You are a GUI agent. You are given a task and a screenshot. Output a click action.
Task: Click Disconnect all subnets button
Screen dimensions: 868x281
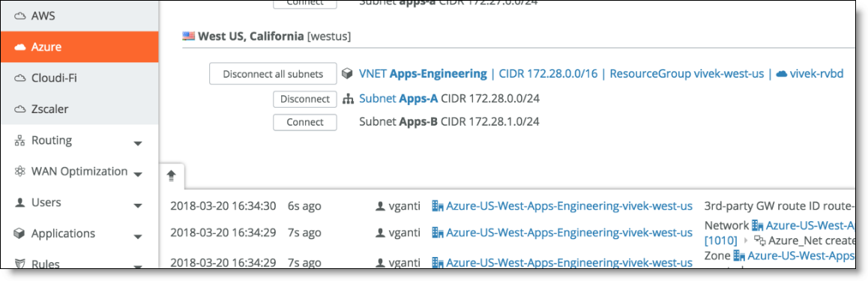click(274, 73)
